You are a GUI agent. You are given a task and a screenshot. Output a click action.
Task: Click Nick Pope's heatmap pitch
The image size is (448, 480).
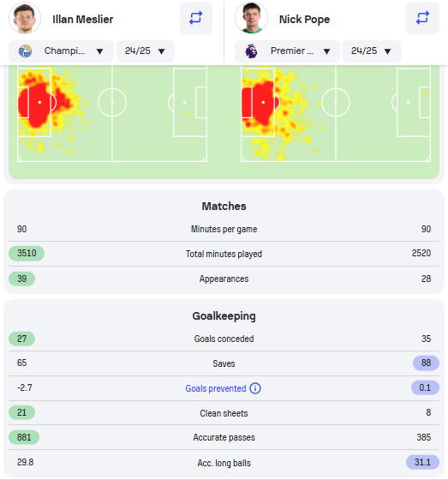pos(336,113)
